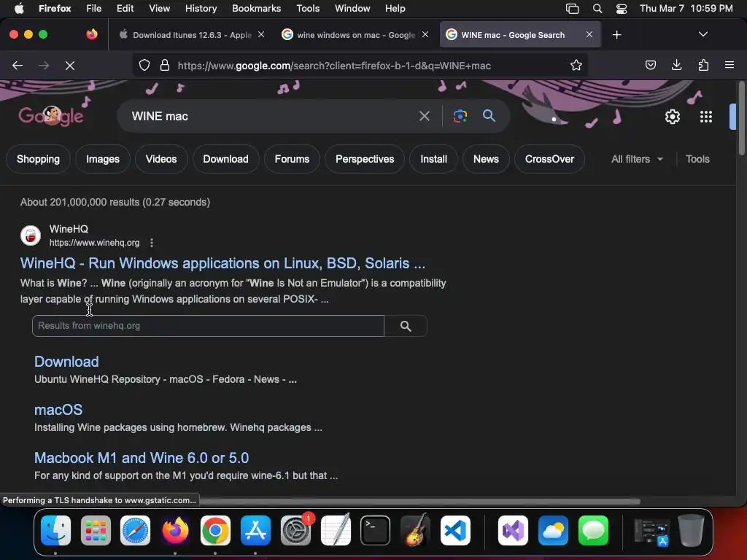Bookmark this page with star

point(576,65)
